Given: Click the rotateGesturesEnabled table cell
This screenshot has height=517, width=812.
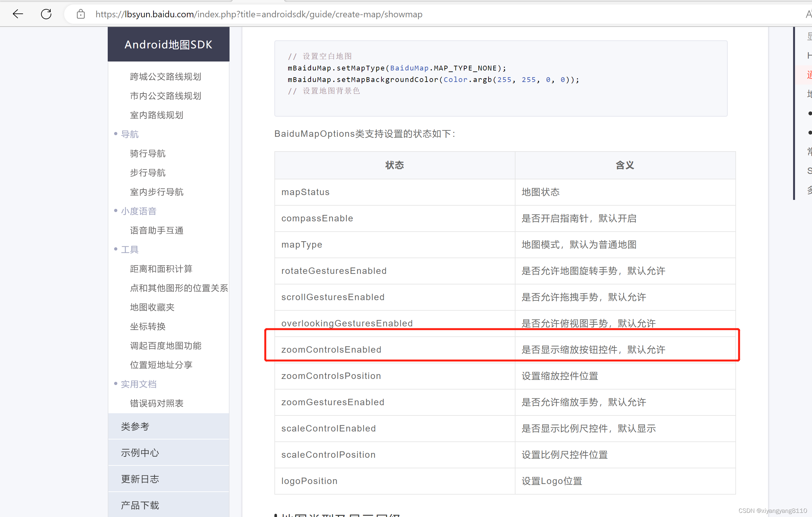Looking at the screenshot, I should [x=395, y=271].
